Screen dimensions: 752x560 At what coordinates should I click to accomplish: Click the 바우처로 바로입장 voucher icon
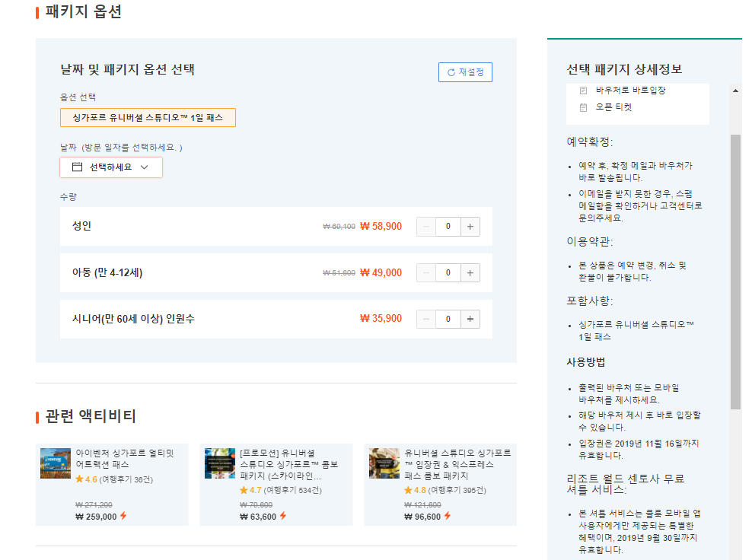click(583, 90)
